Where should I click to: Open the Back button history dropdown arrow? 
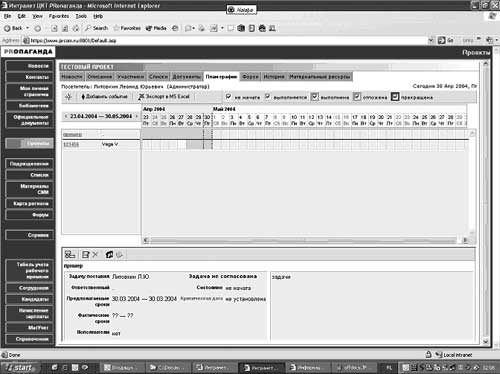pyautogui.click(x=28, y=28)
